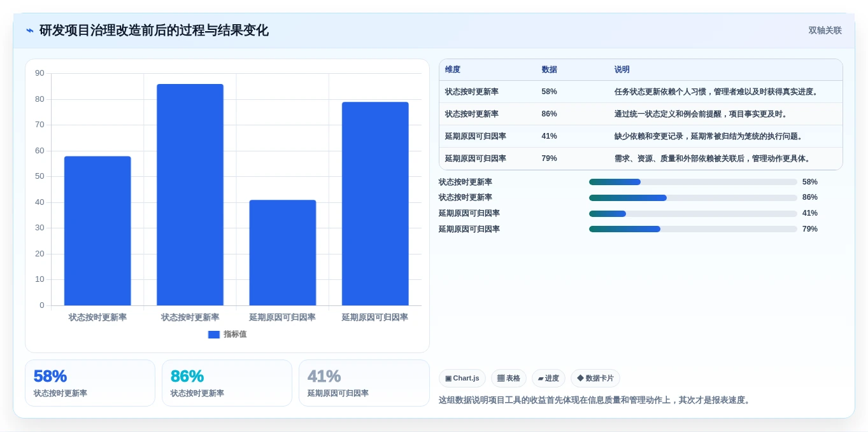Click the 数据 column header
Image resolution: width=868 pixels, height=432 pixels.
[549, 69]
